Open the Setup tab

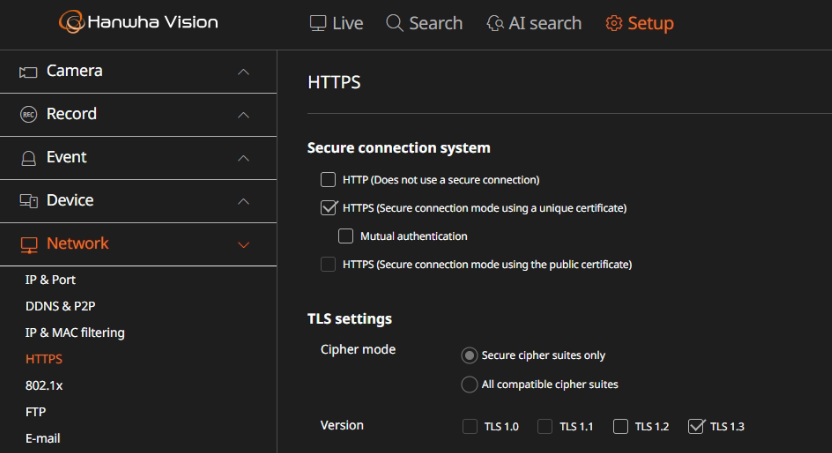pos(640,23)
